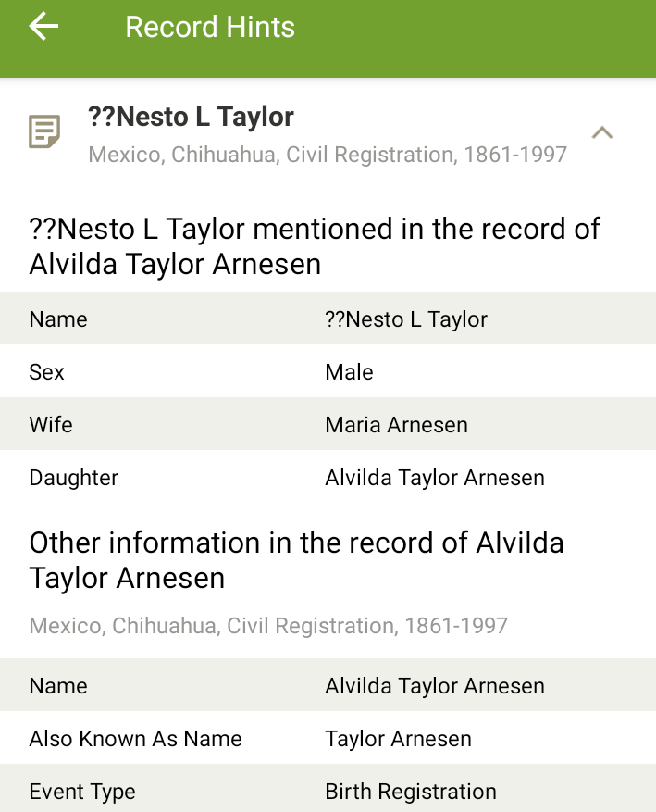This screenshot has height=812, width=656.
Task: Tap the Wife field label
Action: pos(51,425)
